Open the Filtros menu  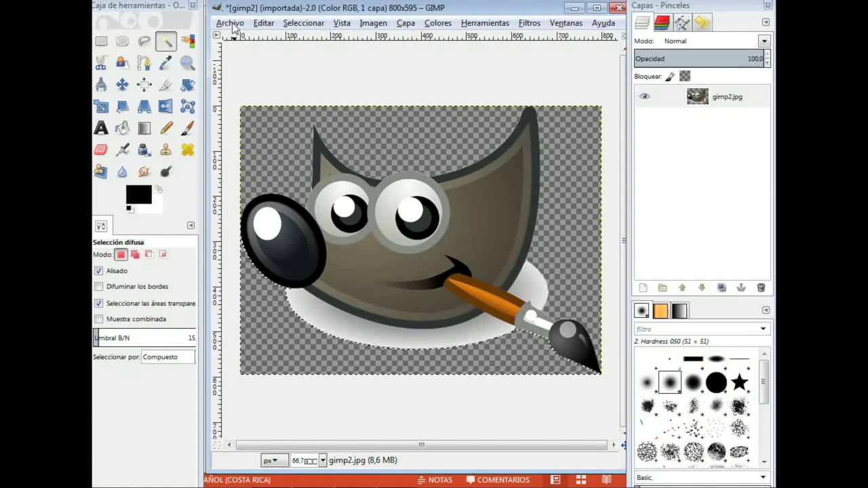click(530, 23)
